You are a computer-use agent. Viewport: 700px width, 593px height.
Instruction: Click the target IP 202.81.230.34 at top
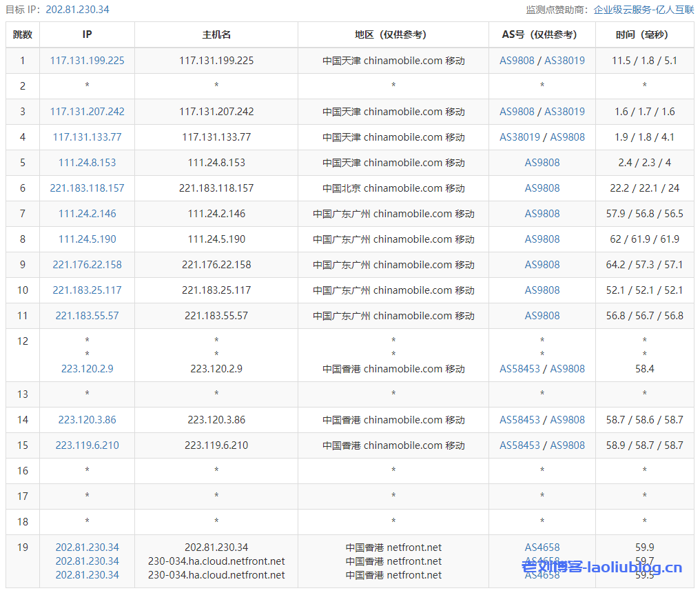[77, 10]
